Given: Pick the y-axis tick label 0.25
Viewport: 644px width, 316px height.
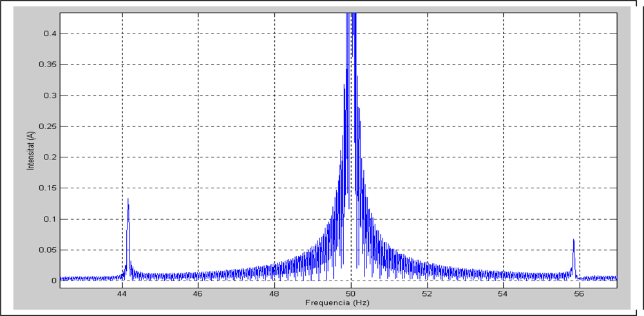Looking at the screenshot, I should coord(47,126).
